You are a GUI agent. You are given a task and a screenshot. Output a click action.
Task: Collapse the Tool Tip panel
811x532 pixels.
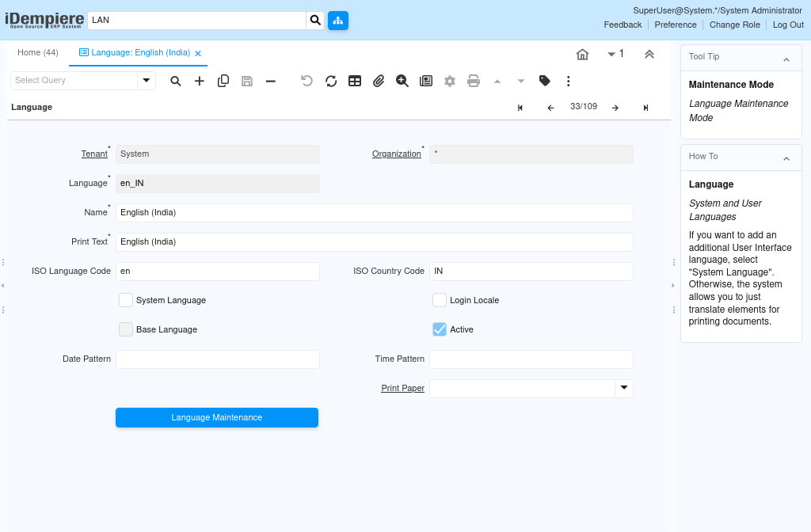pos(786,59)
